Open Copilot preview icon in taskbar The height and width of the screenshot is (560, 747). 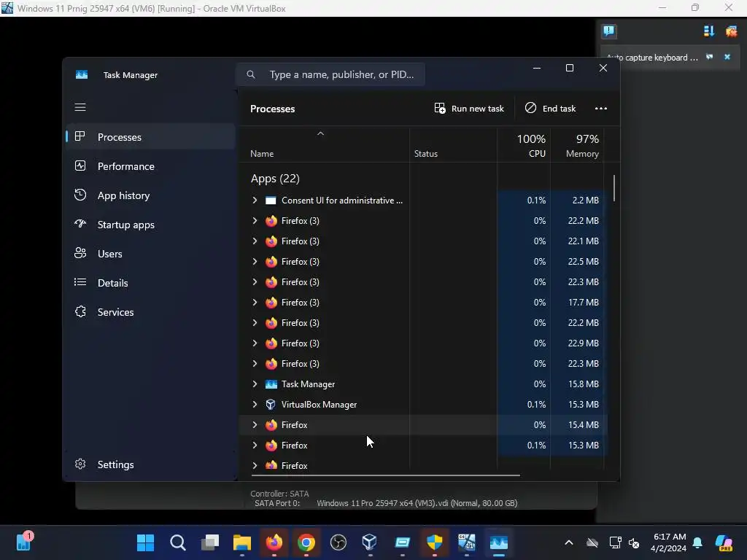coord(724,542)
